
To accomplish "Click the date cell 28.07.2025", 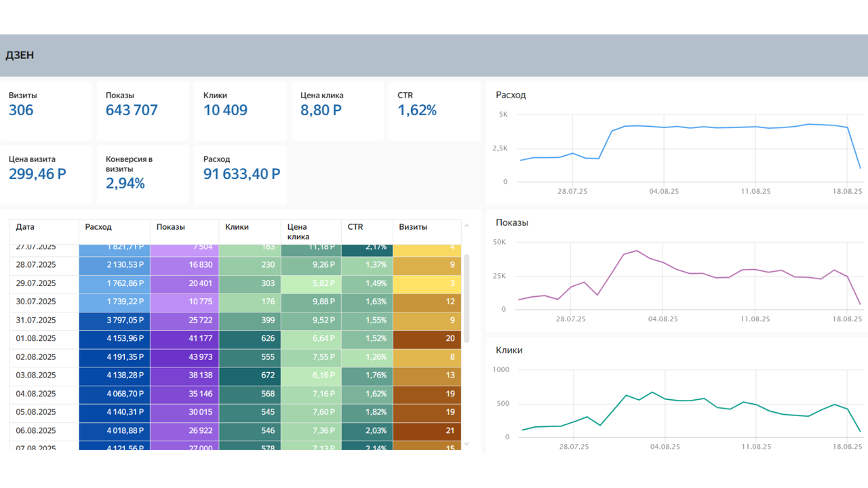I will [44, 265].
